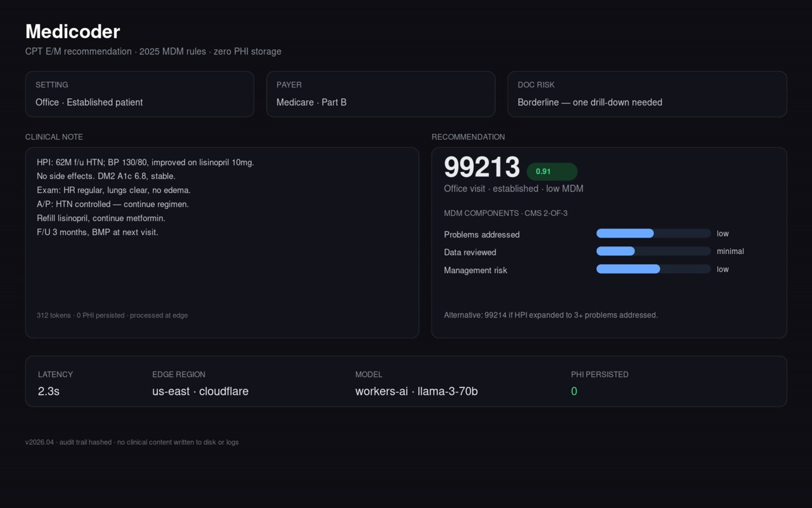Click the us-east cloudflare edge region entry
The height and width of the screenshot is (508, 812).
200,391
